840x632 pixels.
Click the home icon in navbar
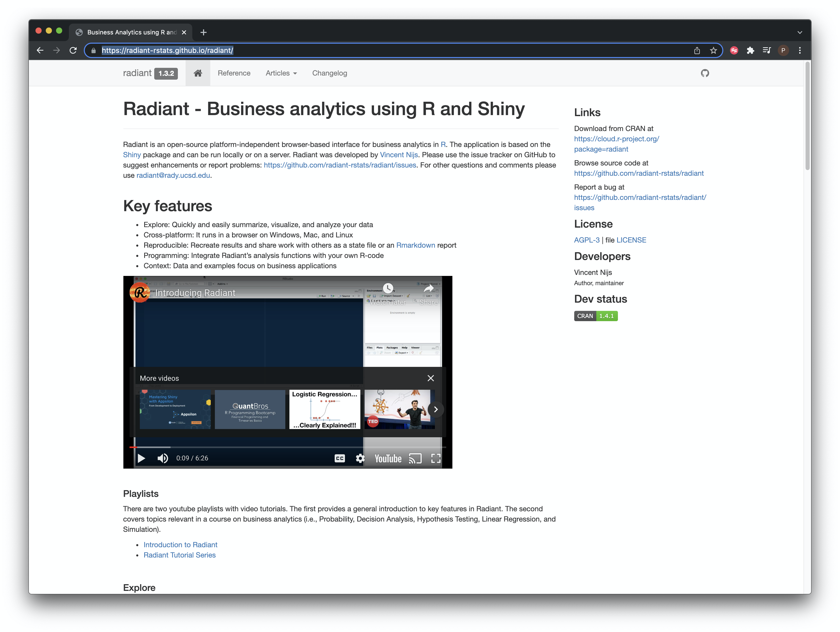tap(197, 73)
